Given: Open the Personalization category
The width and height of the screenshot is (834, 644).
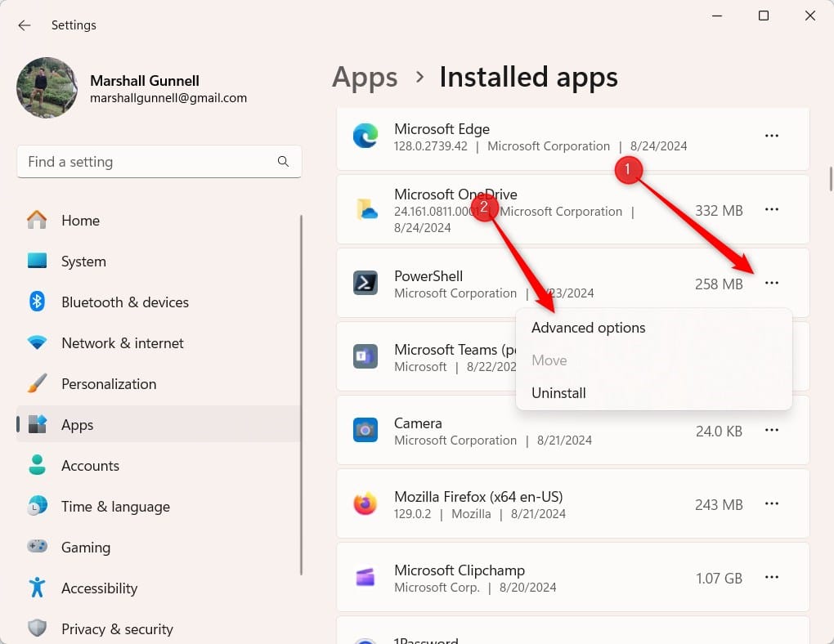Looking at the screenshot, I should pos(109,384).
